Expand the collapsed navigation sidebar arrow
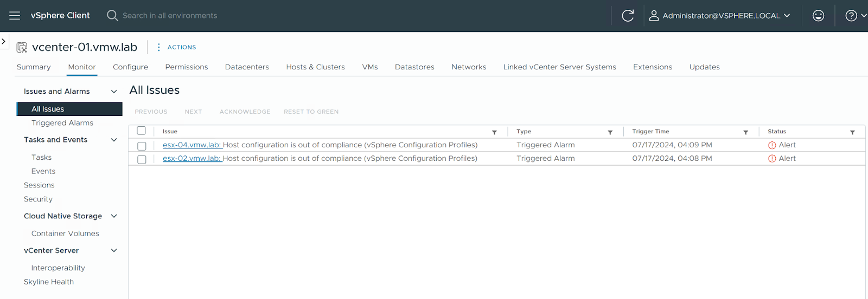This screenshot has height=299, width=868. [4, 41]
